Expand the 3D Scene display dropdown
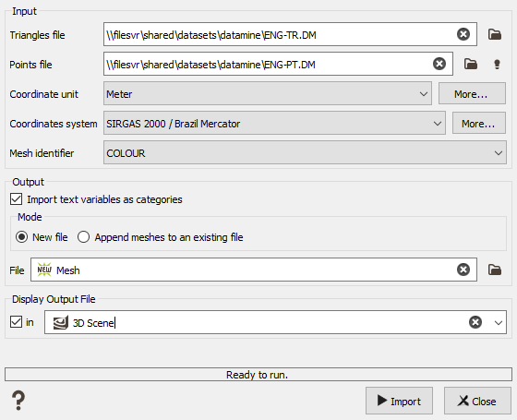517x420 pixels. coord(499,322)
